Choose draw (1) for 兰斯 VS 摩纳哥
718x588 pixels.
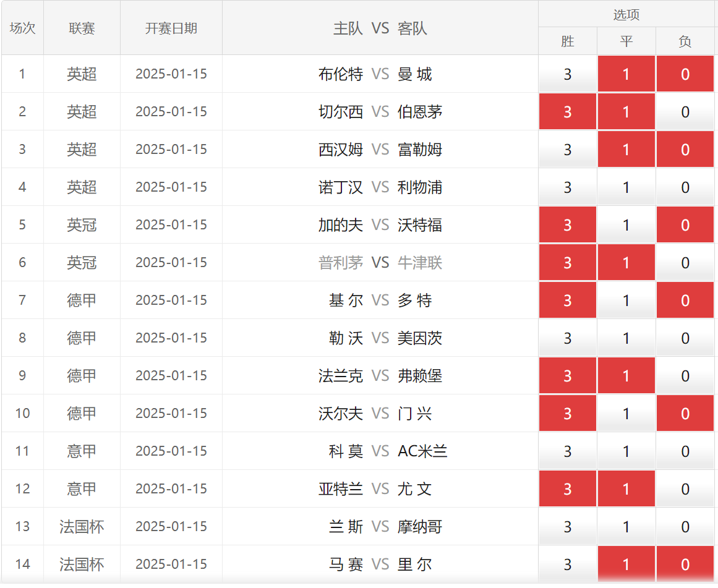(x=626, y=527)
